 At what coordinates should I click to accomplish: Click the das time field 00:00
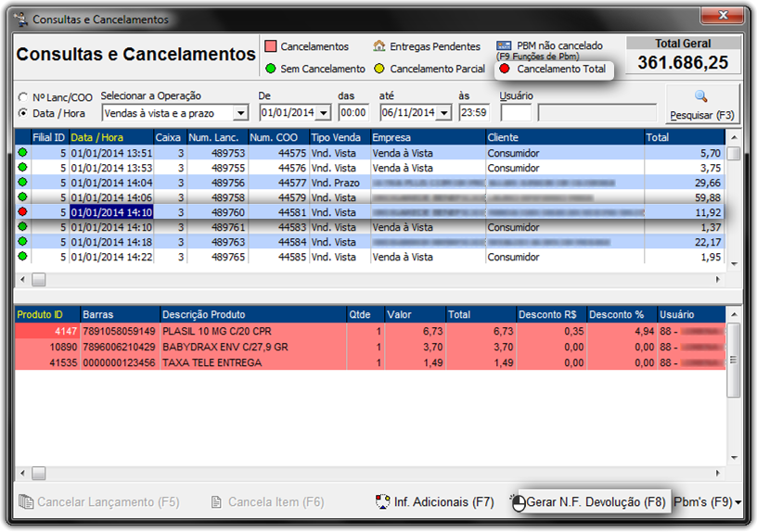pos(353,113)
